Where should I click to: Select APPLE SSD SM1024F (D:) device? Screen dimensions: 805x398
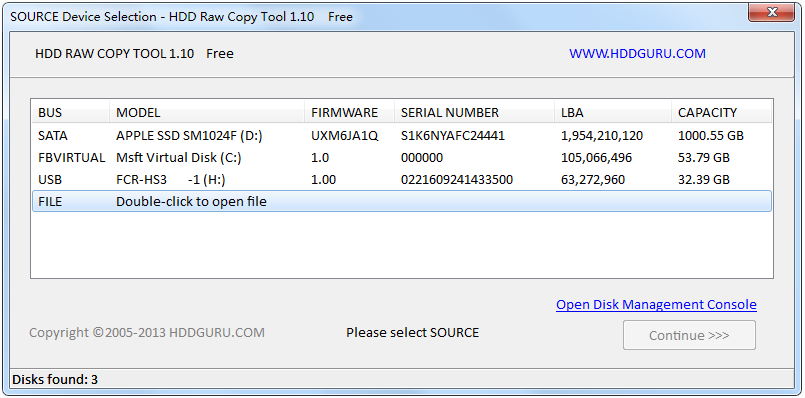point(189,136)
